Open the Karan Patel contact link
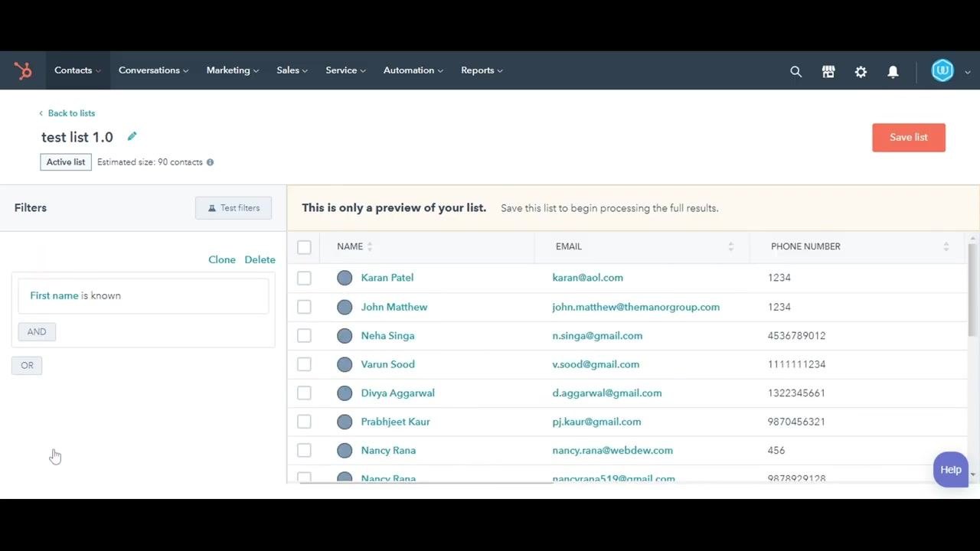The image size is (980, 551). (x=387, y=278)
